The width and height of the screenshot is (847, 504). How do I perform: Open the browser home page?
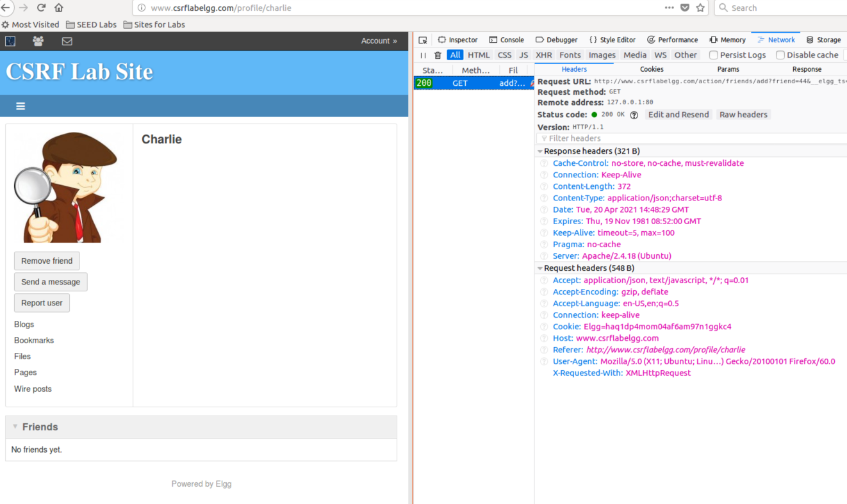pyautogui.click(x=59, y=8)
